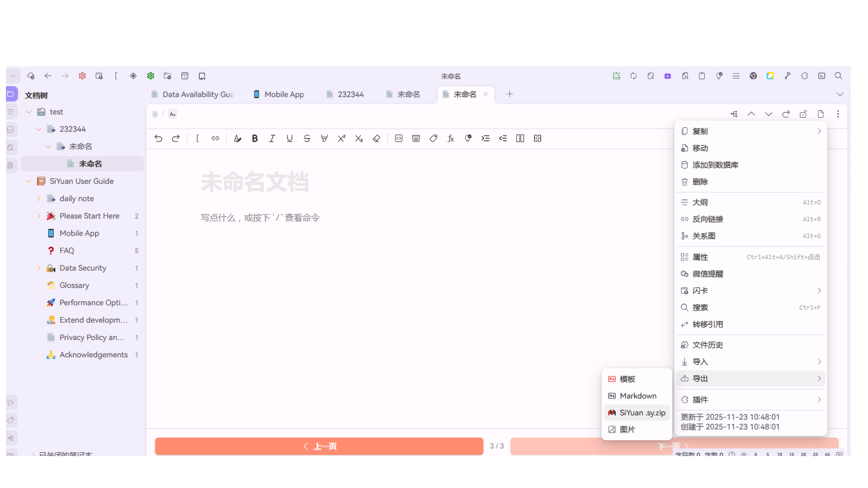Click the sync icon in the top toolbar
The image size is (868, 488).
(634, 76)
